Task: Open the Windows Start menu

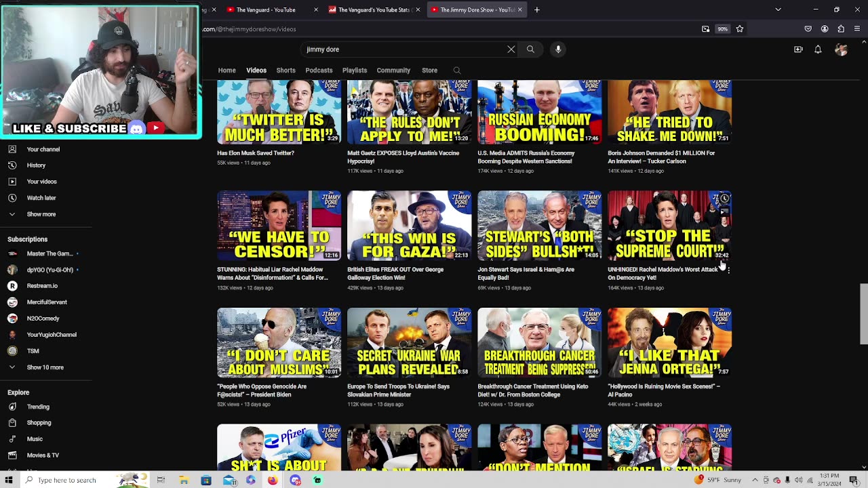Action: [x=9, y=480]
